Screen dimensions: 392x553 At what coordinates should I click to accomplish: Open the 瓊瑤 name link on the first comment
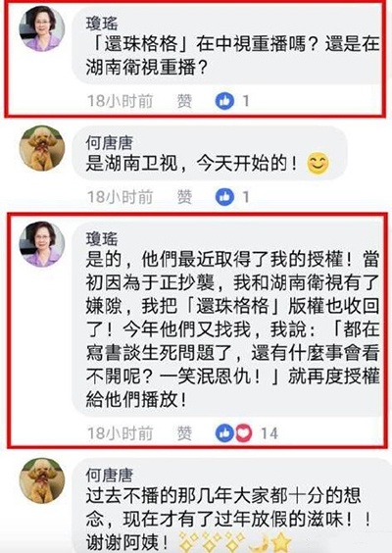102,24
